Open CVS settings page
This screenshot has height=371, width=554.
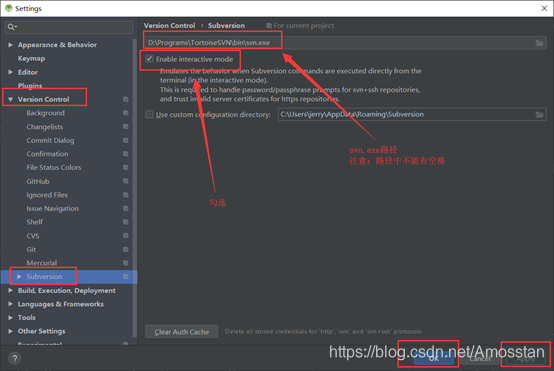pos(33,236)
